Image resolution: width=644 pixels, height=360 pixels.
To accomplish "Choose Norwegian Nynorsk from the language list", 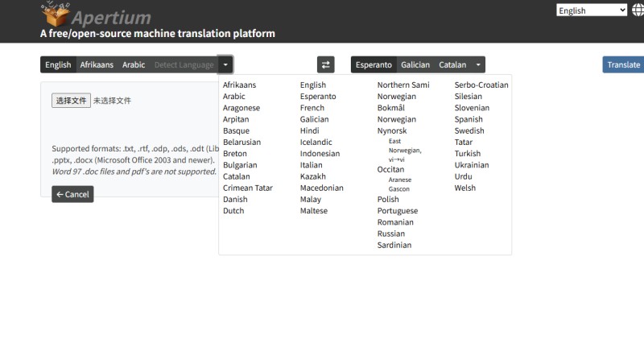I will [396, 125].
